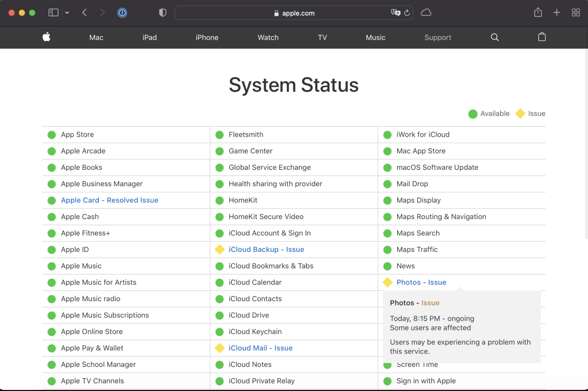The image size is (588, 391).
Task: Select the iCloud Account & Sign In text
Action: tap(270, 233)
